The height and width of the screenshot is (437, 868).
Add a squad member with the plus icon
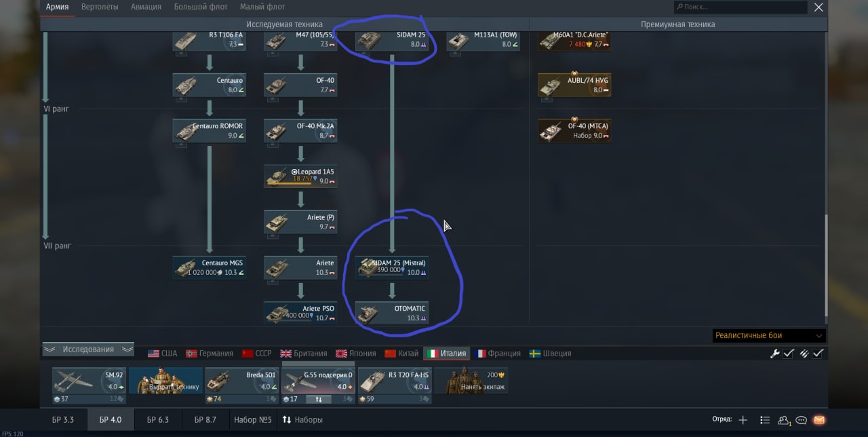tap(743, 420)
